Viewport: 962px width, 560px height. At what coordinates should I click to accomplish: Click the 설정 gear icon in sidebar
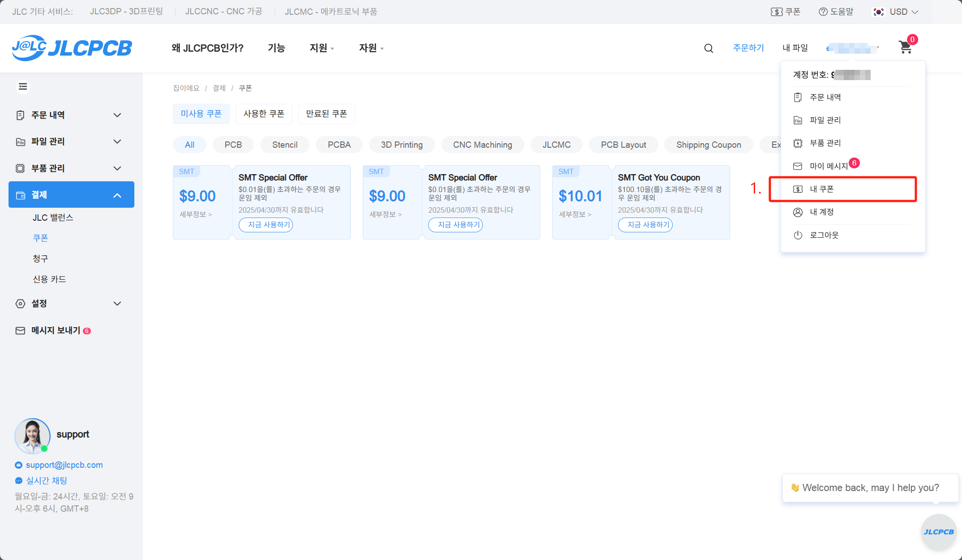20,304
